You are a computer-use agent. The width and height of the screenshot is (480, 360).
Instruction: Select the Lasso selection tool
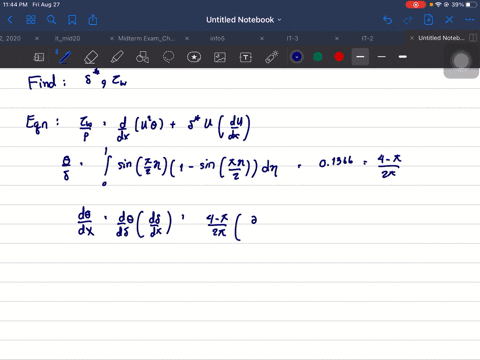(x=168, y=57)
